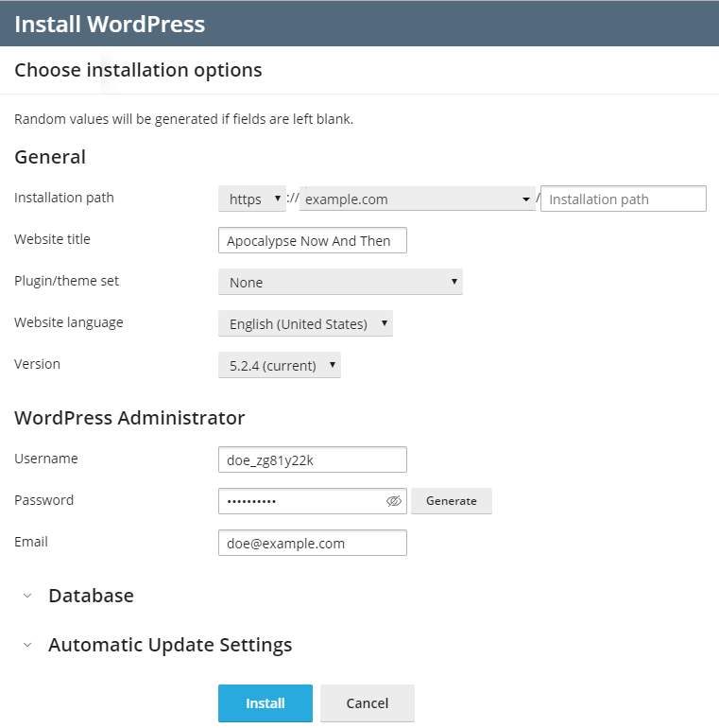The width and height of the screenshot is (719, 728).
Task: Open the example.com domain dropdown
Action: click(417, 199)
